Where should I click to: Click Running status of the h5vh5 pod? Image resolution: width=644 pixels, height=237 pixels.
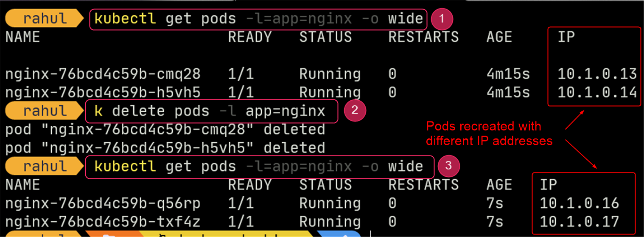(x=330, y=93)
